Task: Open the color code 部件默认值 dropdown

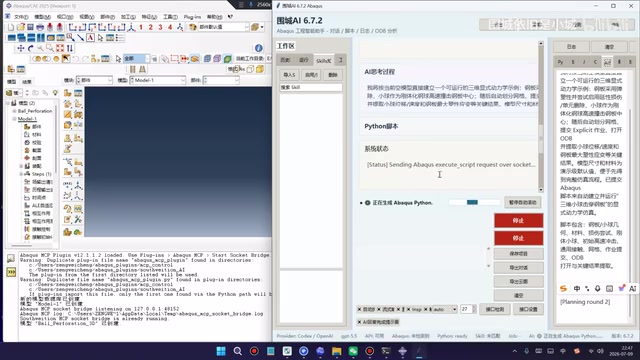Action: click(223, 27)
